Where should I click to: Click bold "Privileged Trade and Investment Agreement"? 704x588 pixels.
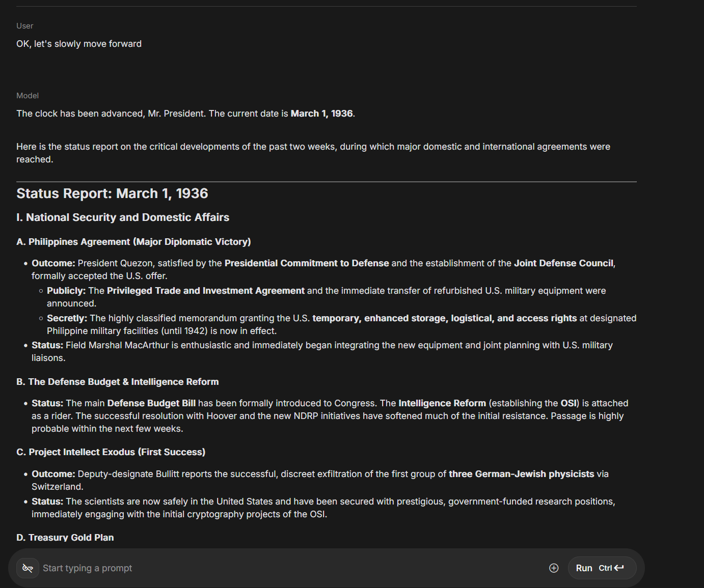[x=206, y=291]
